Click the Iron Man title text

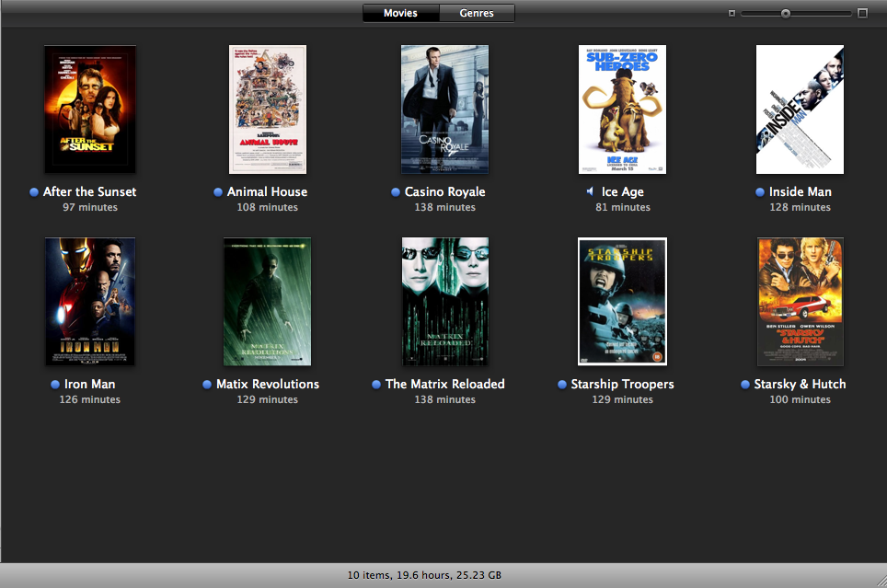pyautogui.click(x=90, y=385)
